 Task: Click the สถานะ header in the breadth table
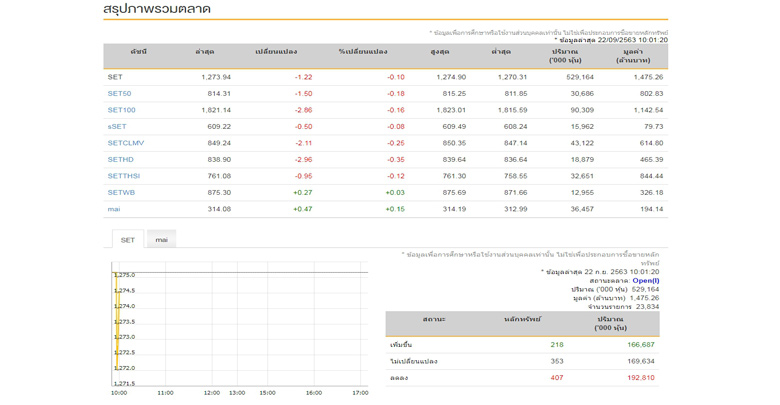[434, 319]
